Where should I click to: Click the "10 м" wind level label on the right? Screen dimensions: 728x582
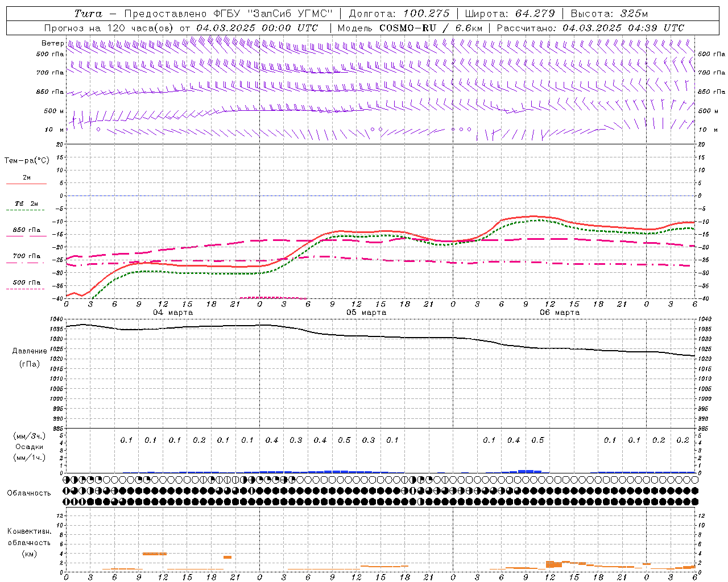pos(708,130)
